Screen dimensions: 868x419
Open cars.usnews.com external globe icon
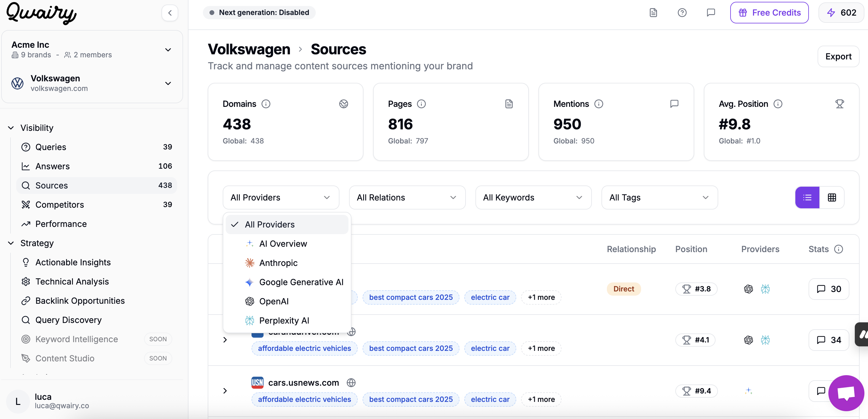pos(351,383)
